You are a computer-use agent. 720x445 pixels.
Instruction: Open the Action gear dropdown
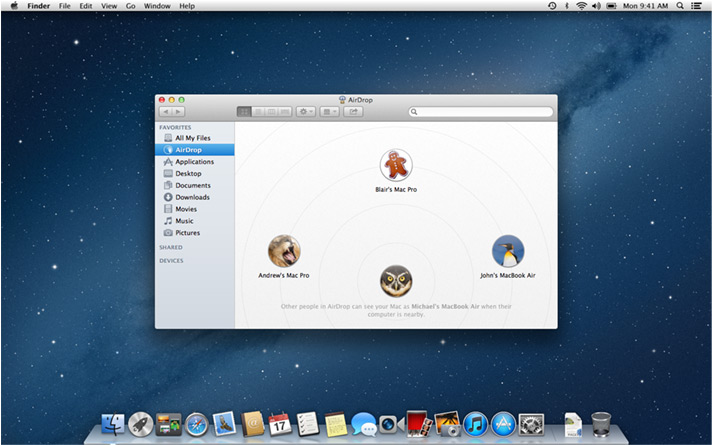(306, 112)
